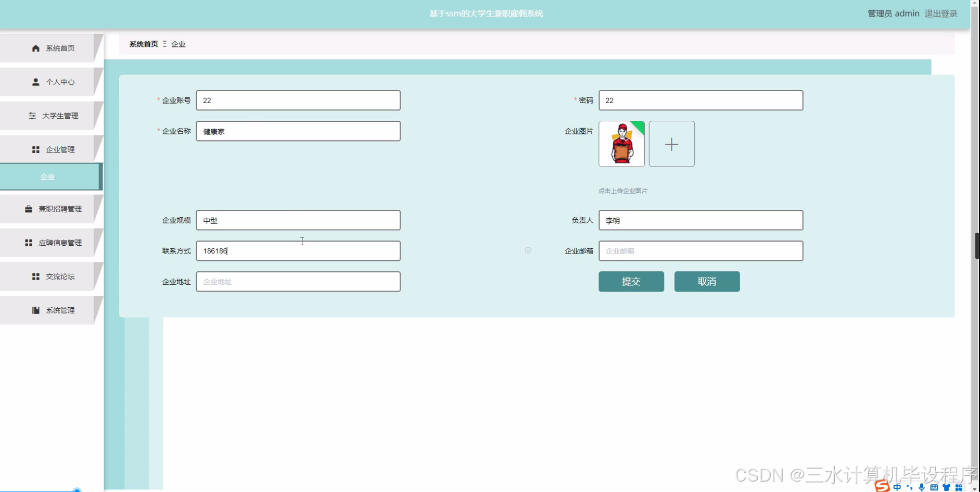
Task: Expand the collapse icon beside breadcrumb 企业
Action: tap(165, 44)
